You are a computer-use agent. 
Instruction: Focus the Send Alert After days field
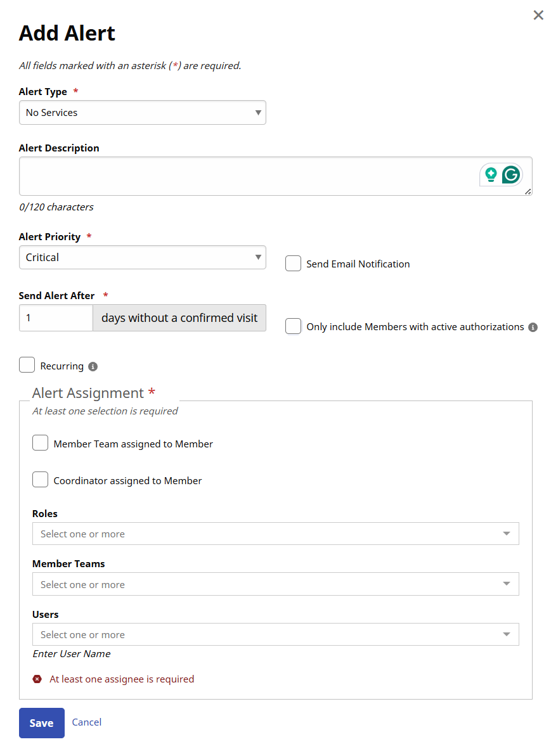[x=56, y=318]
